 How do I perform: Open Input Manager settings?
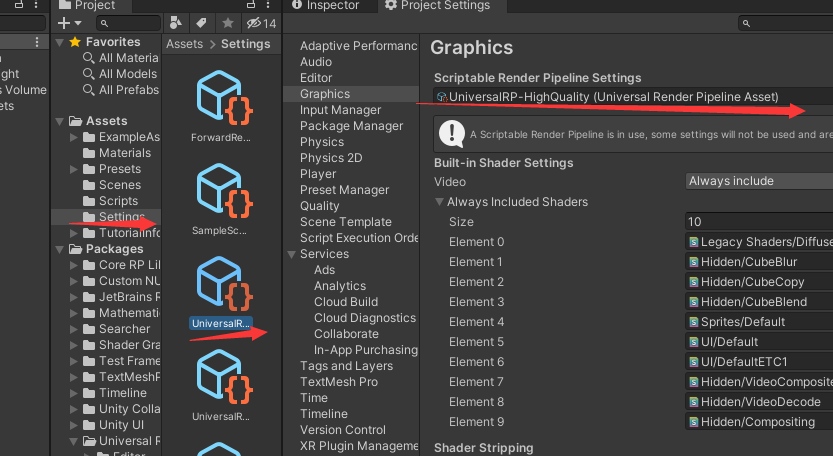point(340,110)
